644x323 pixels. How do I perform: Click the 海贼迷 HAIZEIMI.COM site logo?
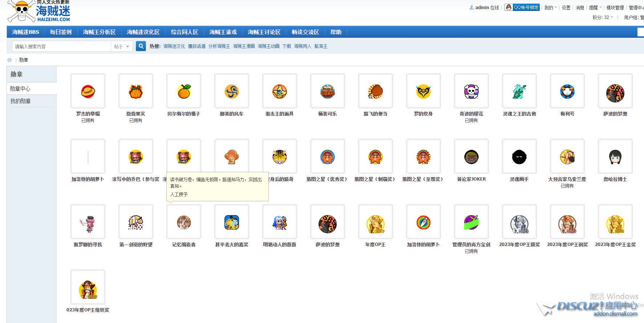pos(39,11)
